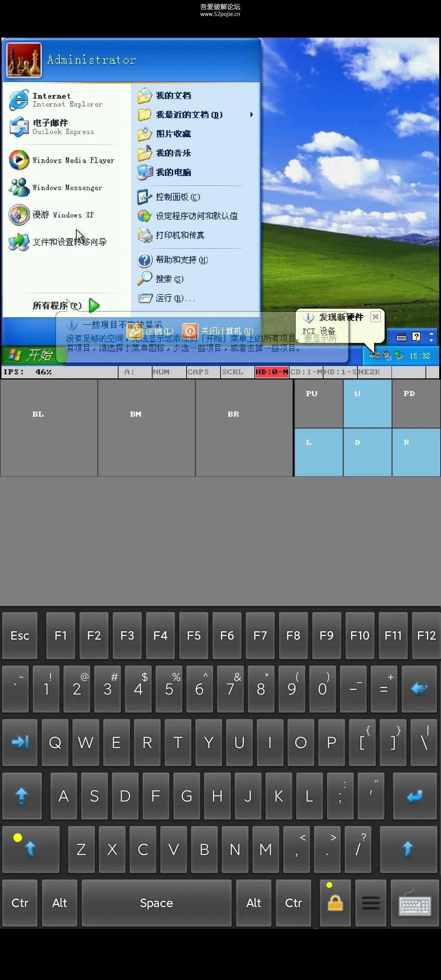
Task: Launch Outlook Express email icon
Action: [x=19, y=127]
